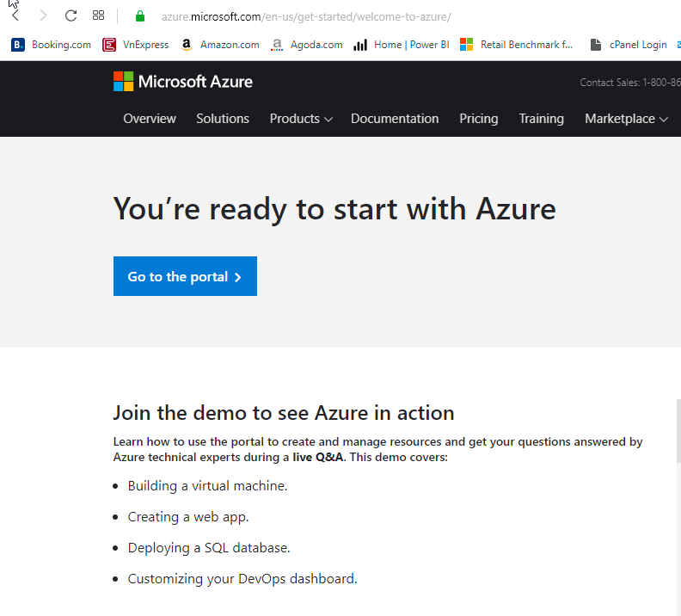
Task: Open the speed dial grid icon
Action: 99,15
